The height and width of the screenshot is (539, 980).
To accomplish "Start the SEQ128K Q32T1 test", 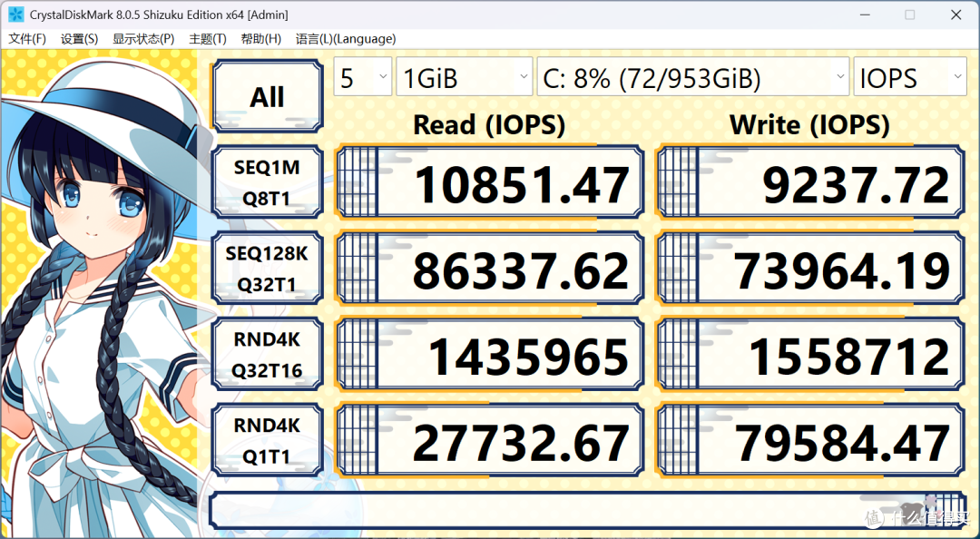I will click(x=268, y=269).
